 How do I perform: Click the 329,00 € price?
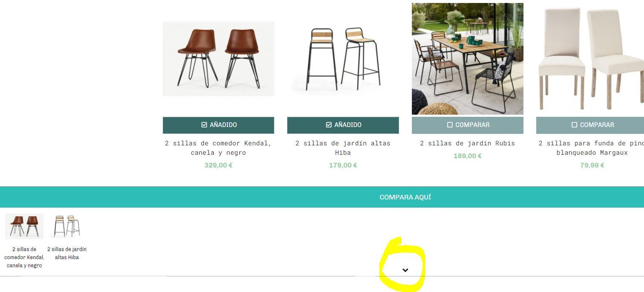click(x=218, y=165)
